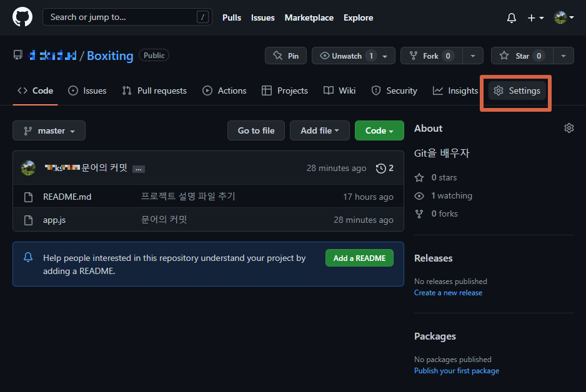The image size is (586, 392).
Task: Open the green Code dropdown
Action: point(379,130)
